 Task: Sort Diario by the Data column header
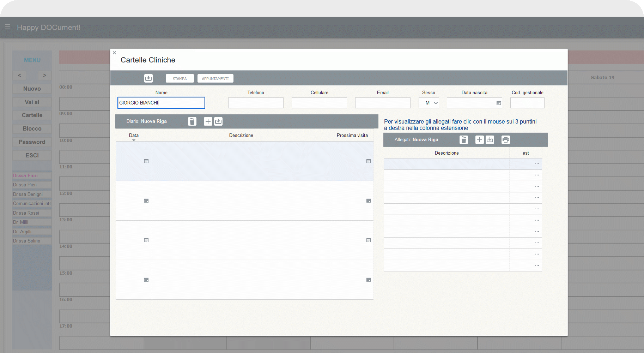coord(134,136)
